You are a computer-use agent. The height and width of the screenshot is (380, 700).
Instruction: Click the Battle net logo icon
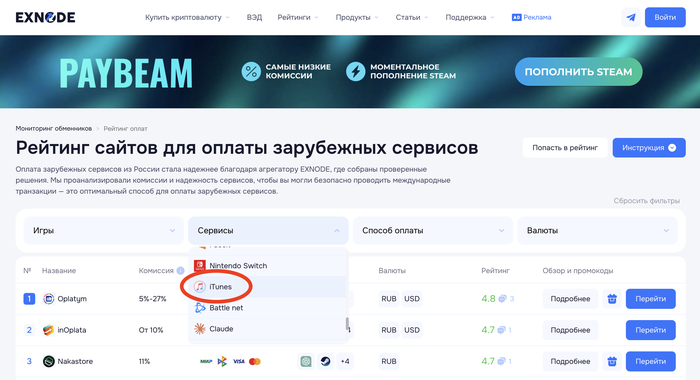200,308
